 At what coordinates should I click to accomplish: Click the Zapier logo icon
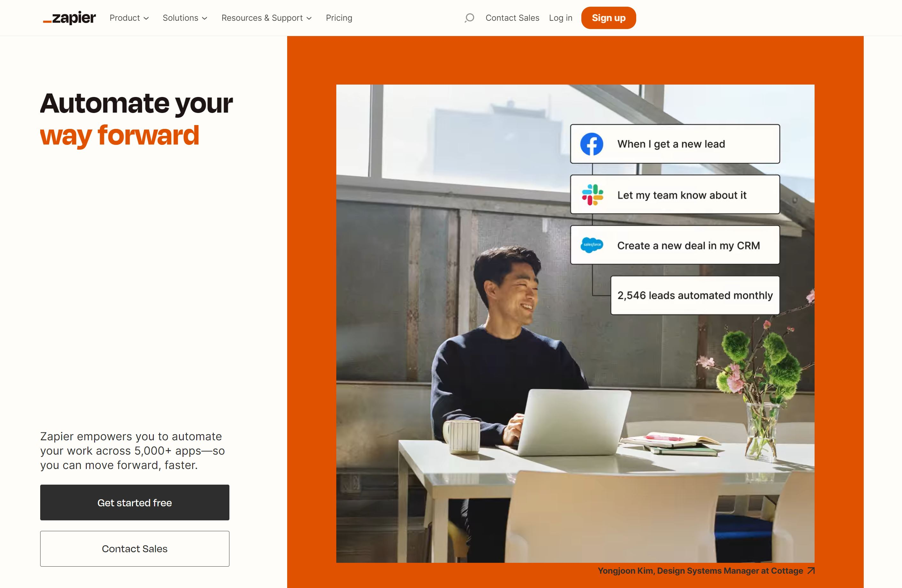pyautogui.click(x=68, y=18)
